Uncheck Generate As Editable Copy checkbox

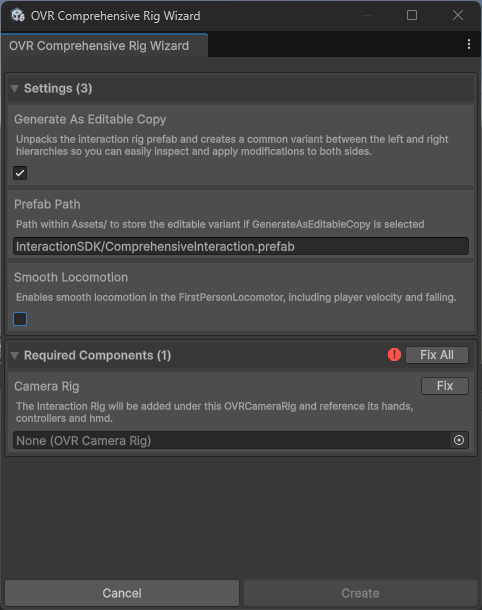pos(20,173)
